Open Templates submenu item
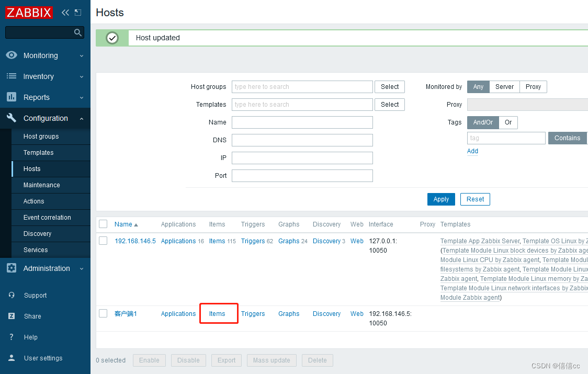Screen dimensions: 588x374 coord(51,152)
